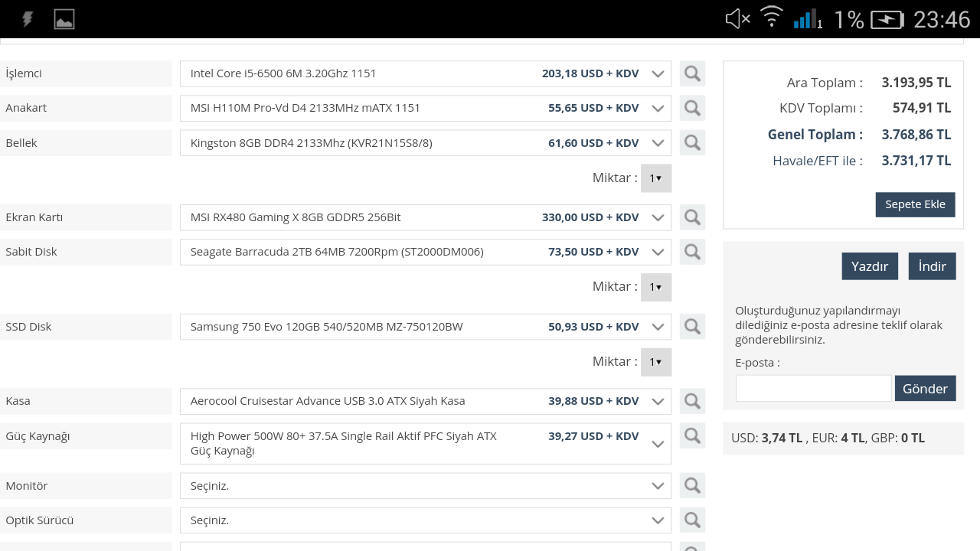The image size is (980, 551).
Task: Click the Anakart category label
Action: point(26,108)
